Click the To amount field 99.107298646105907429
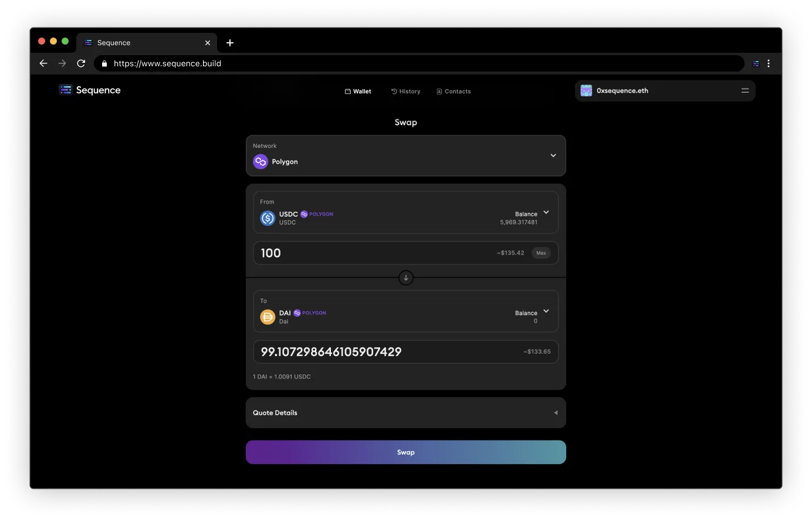This screenshot has width=812, height=521. point(405,352)
